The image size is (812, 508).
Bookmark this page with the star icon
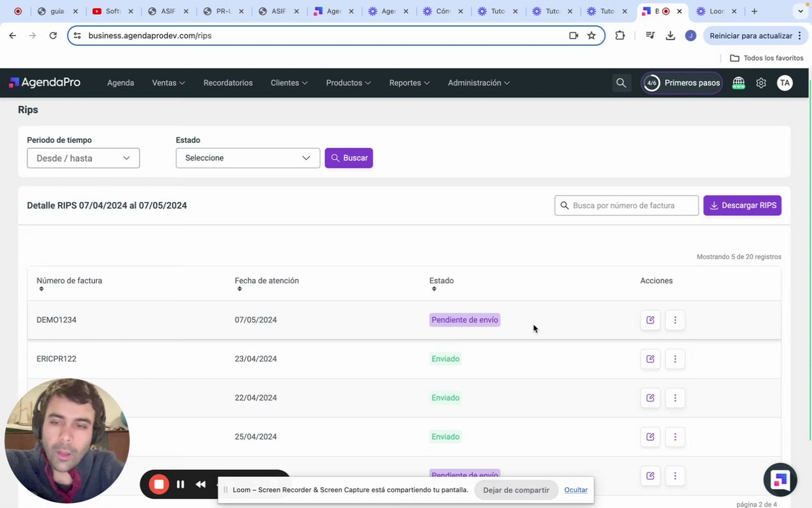[591, 36]
